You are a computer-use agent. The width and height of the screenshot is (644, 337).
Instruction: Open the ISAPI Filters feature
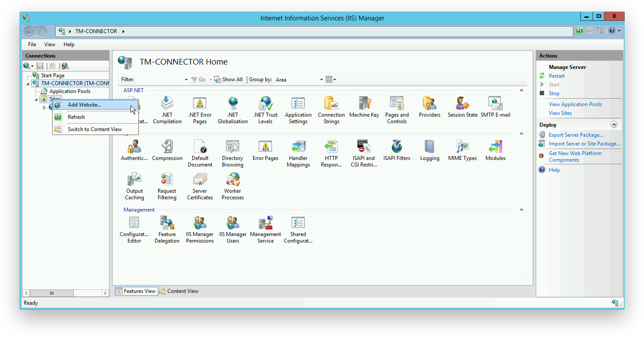coord(396,150)
